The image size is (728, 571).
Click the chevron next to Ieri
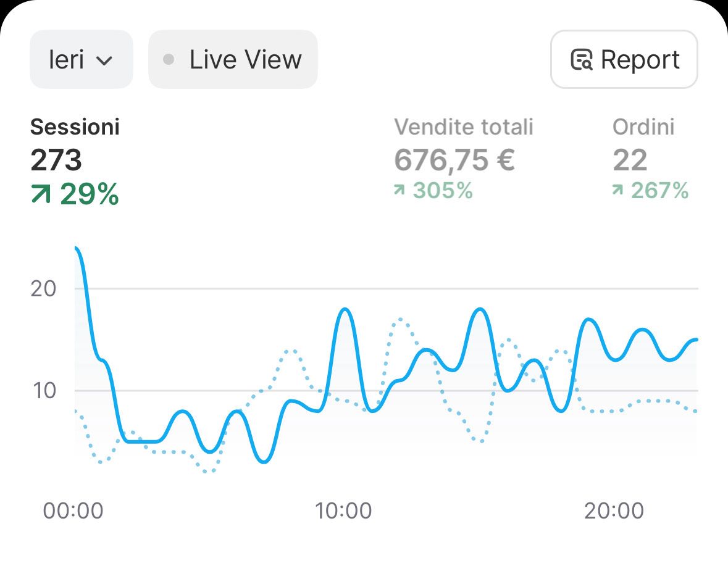click(x=105, y=60)
